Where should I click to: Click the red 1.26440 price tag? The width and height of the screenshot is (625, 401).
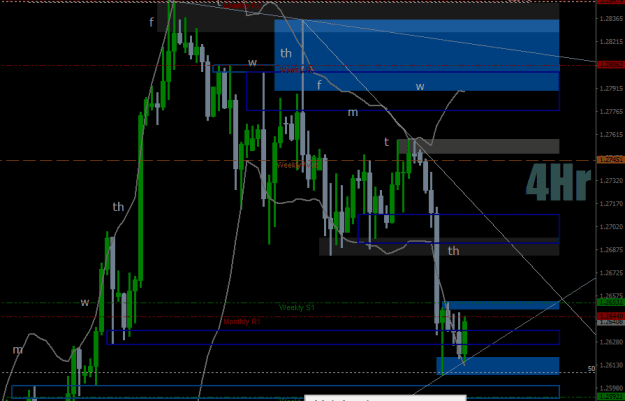(610, 316)
